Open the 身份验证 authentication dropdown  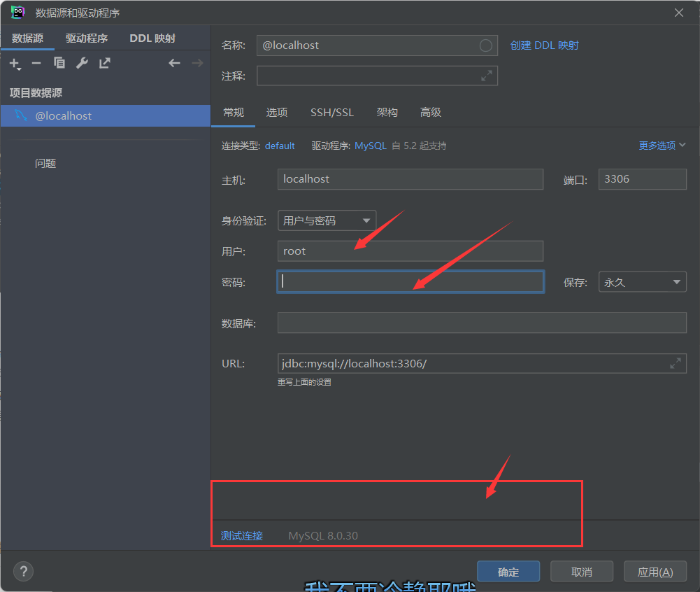point(327,221)
